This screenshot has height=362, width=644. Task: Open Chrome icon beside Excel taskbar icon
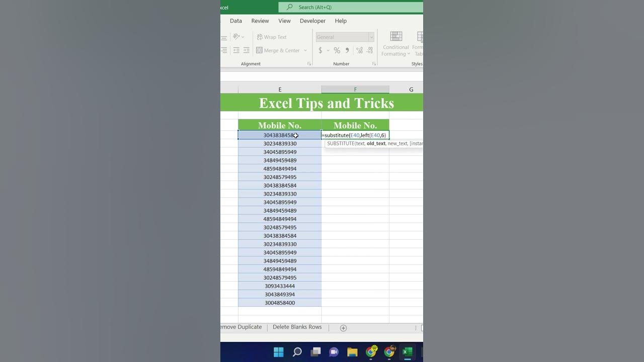(389, 352)
